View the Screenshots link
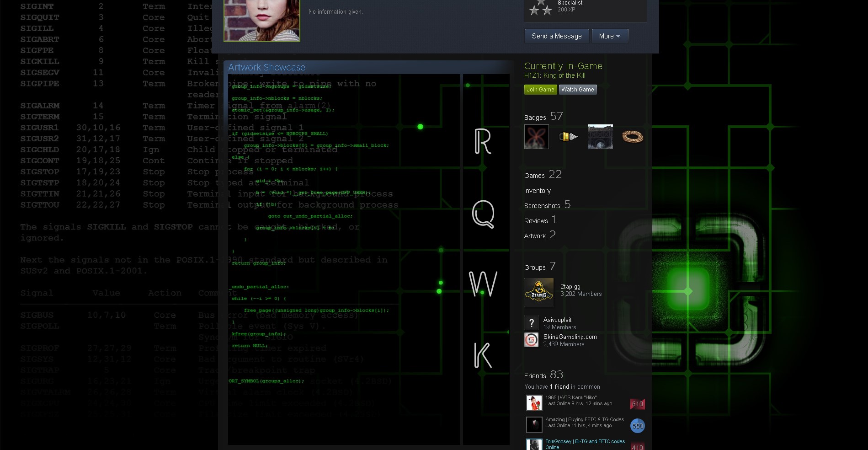The image size is (868, 450). click(548, 205)
